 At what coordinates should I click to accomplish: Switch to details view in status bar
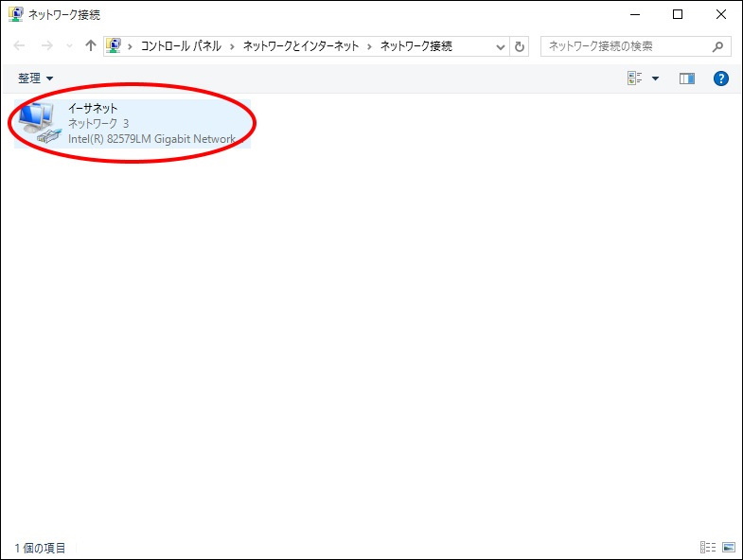point(707,547)
